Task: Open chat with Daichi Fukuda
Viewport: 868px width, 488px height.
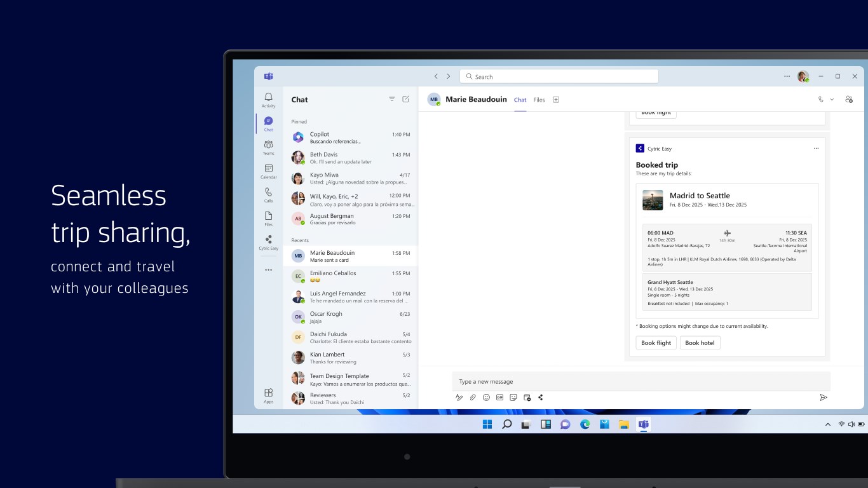Action: click(x=351, y=337)
